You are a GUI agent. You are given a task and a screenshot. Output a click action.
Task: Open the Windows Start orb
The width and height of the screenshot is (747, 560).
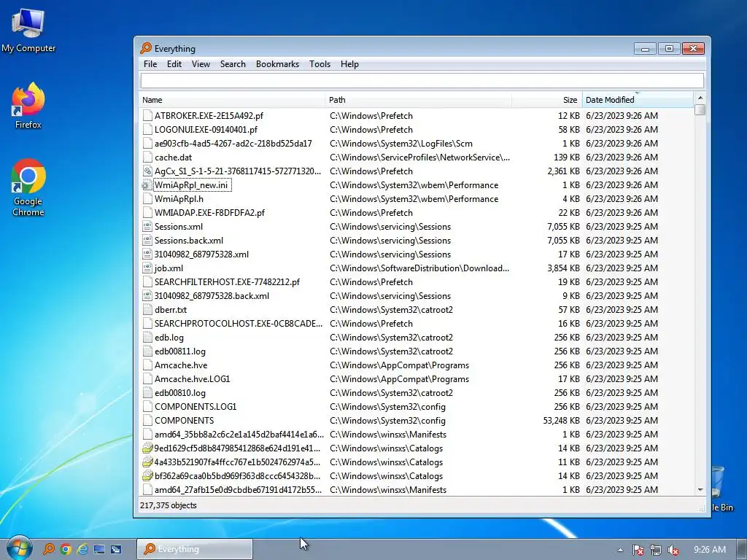tap(19, 548)
